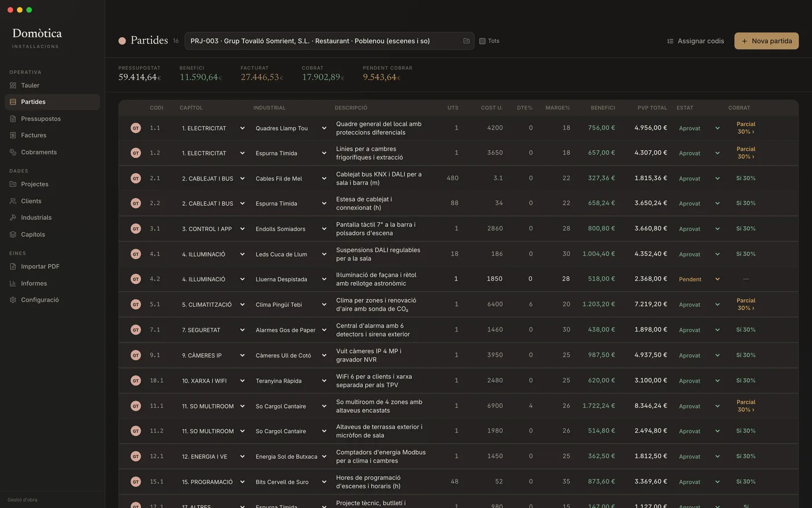Open Tauler dashboard icon in sidebar

coord(13,85)
